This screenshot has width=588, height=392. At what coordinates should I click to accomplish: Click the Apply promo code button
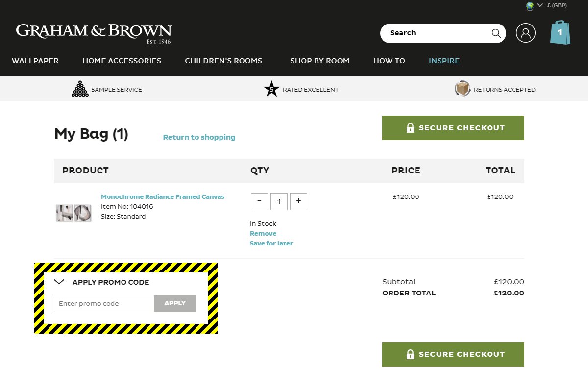pyautogui.click(x=175, y=303)
